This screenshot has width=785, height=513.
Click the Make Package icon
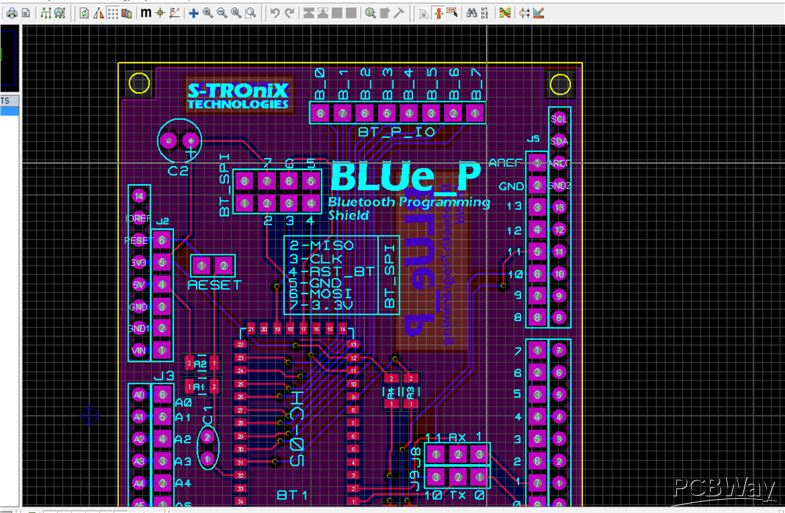(x=384, y=13)
